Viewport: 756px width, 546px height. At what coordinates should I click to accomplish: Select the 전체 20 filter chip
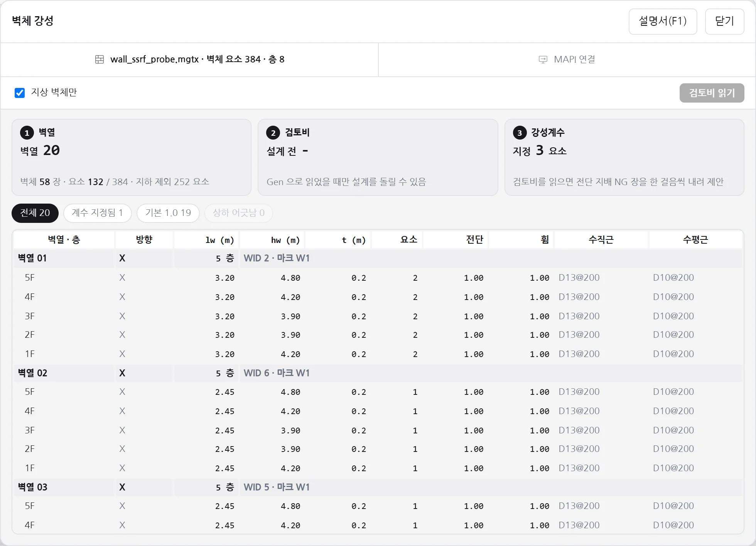35,213
